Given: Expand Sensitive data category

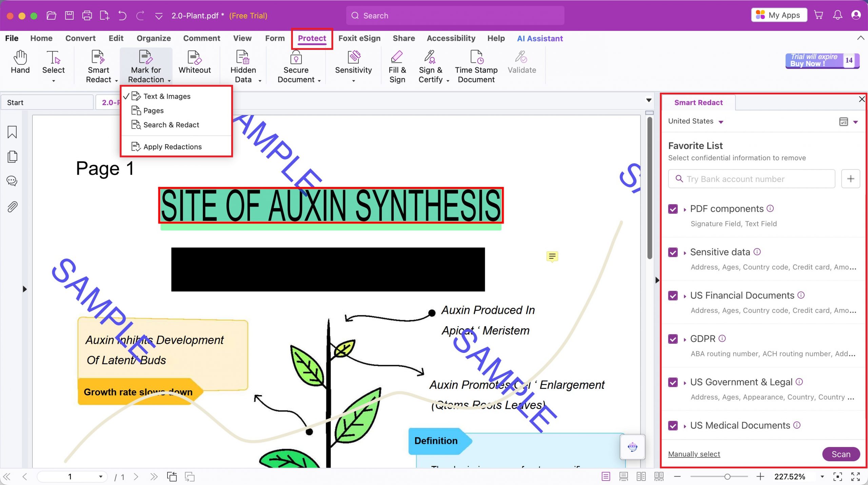Looking at the screenshot, I should click(685, 253).
